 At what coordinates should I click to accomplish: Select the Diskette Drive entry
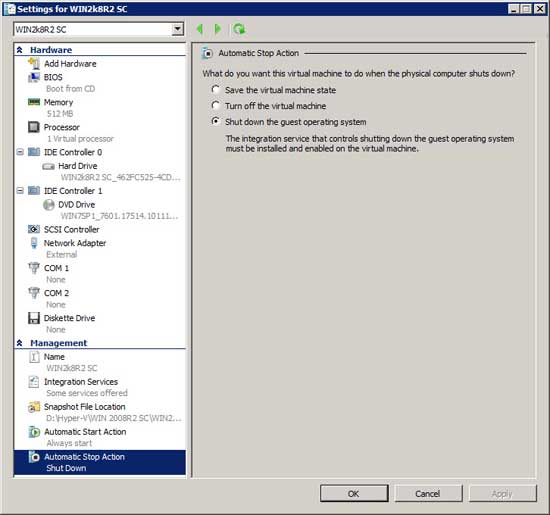(x=69, y=318)
